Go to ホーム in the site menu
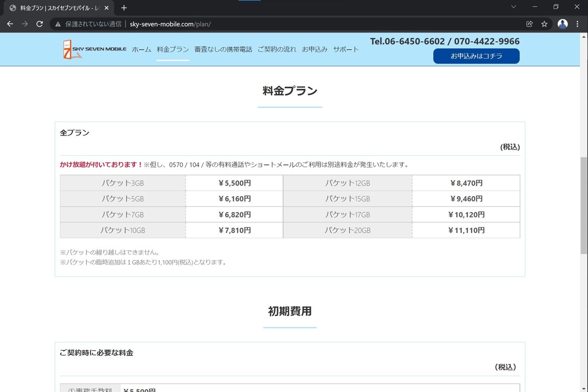 [141, 49]
